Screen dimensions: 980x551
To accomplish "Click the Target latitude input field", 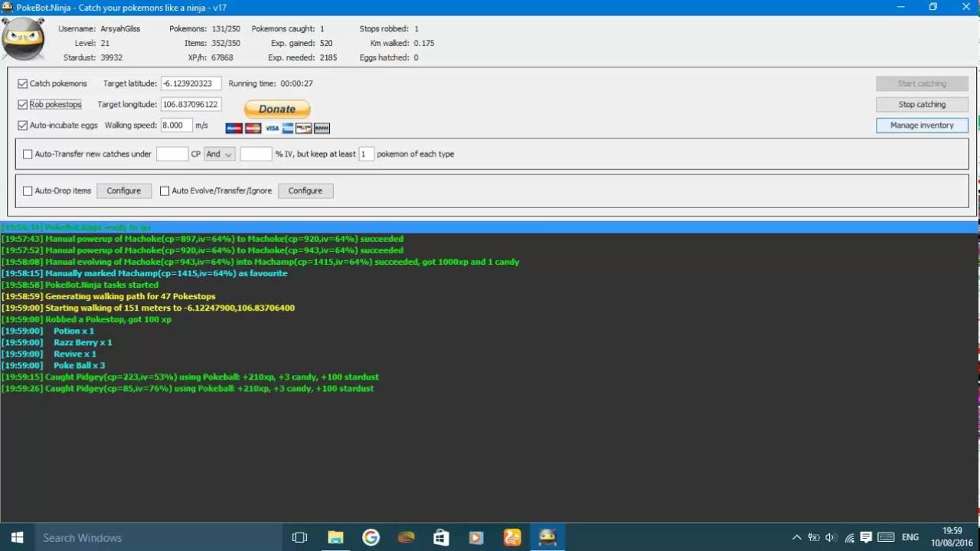I will tap(191, 83).
